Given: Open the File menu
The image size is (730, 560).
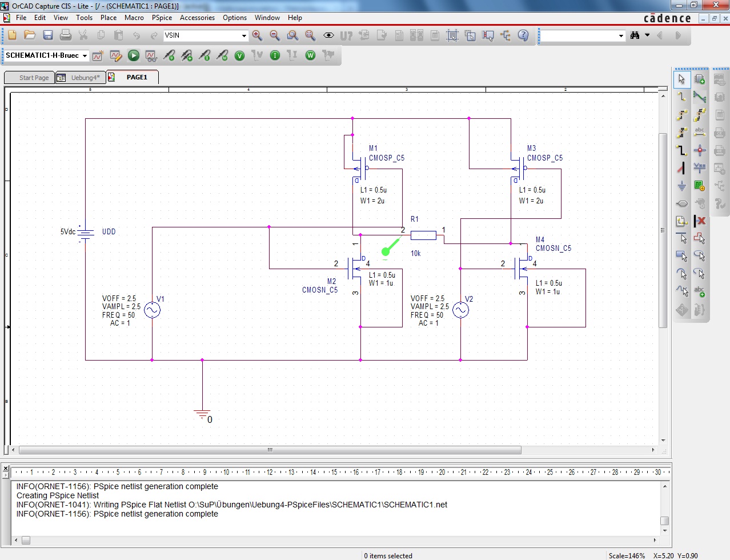Looking at the screenshot, I should [x=21, y=18].
